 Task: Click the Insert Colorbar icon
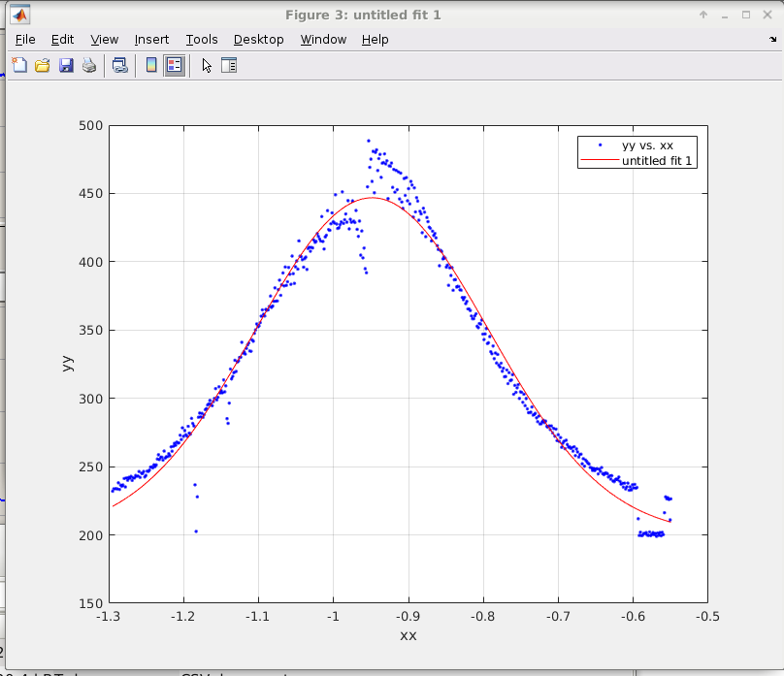150,66
